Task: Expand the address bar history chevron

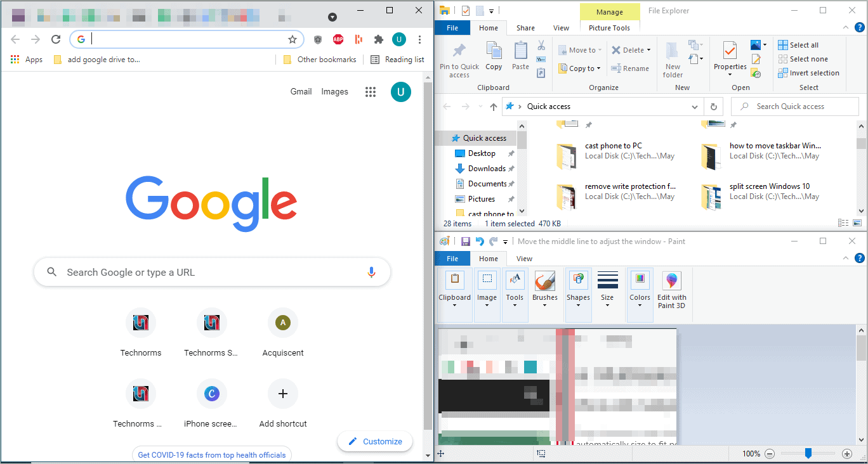Action: pyautogui.click(x=694, y=106)
